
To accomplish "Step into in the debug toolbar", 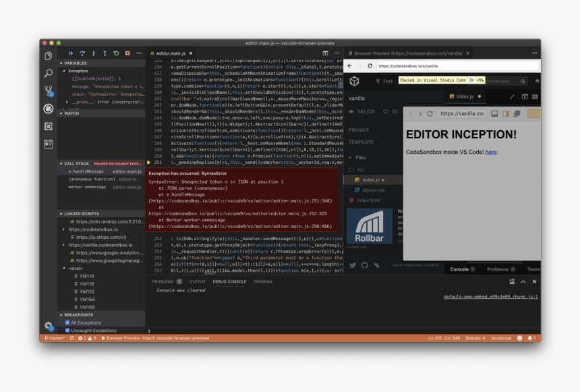I will (x=93, y=53).
